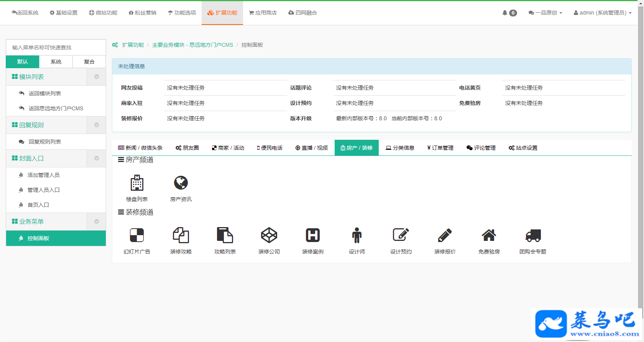Screen dimensions: 644x342
Task: Click 返回模块列表 sidebar link
Action: 45,93
